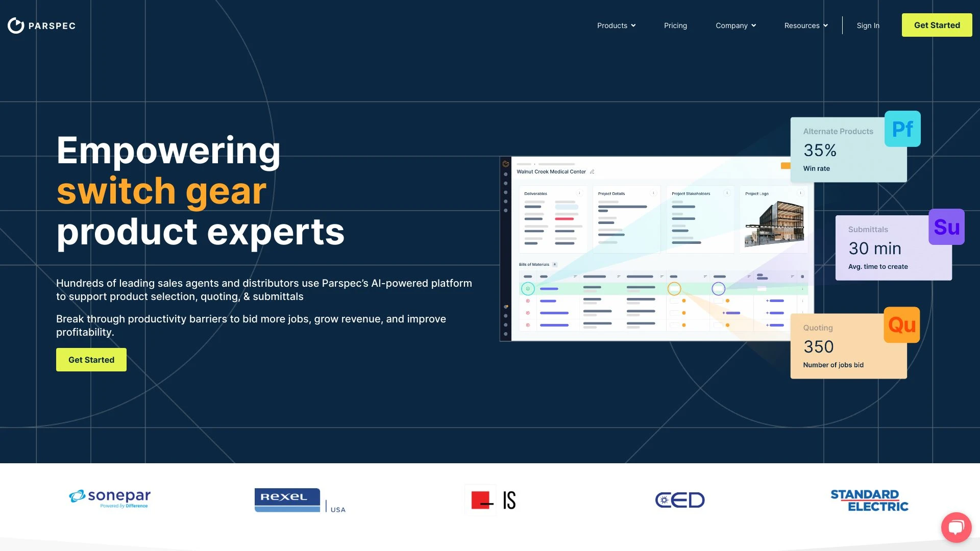The height and width of the screenshot is (551, 980).
Task: Expand the Resources dropdown menu
Action: pos(806,25)
